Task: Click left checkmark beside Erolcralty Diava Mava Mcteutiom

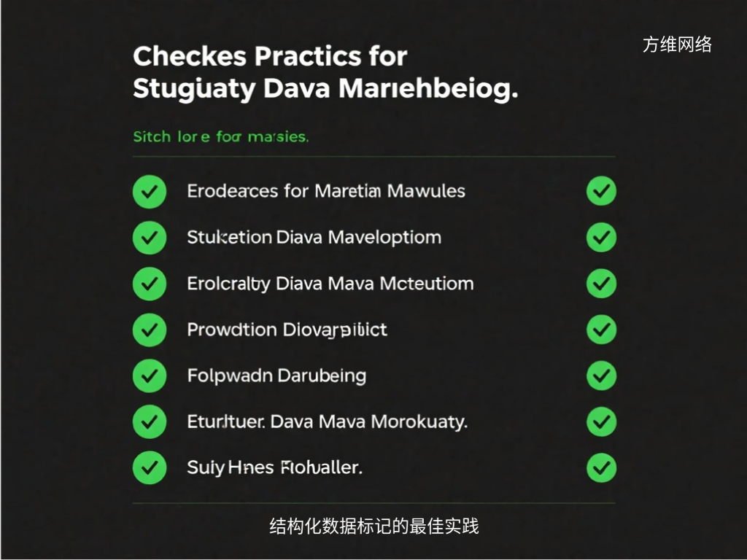Action: [x=150, y=284]
